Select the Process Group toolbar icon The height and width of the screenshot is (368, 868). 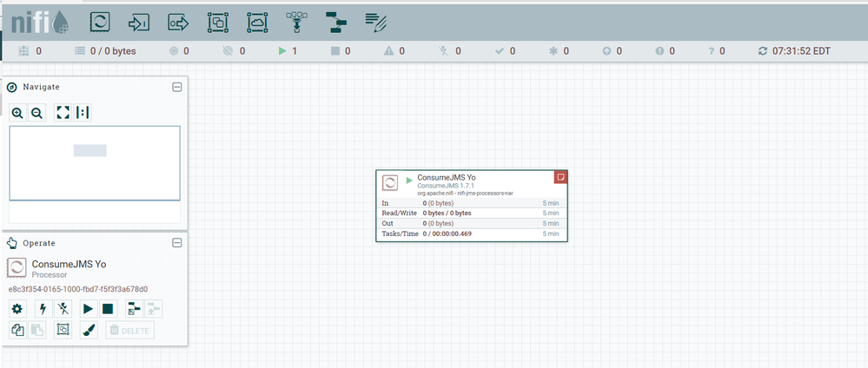pos(217,23)
